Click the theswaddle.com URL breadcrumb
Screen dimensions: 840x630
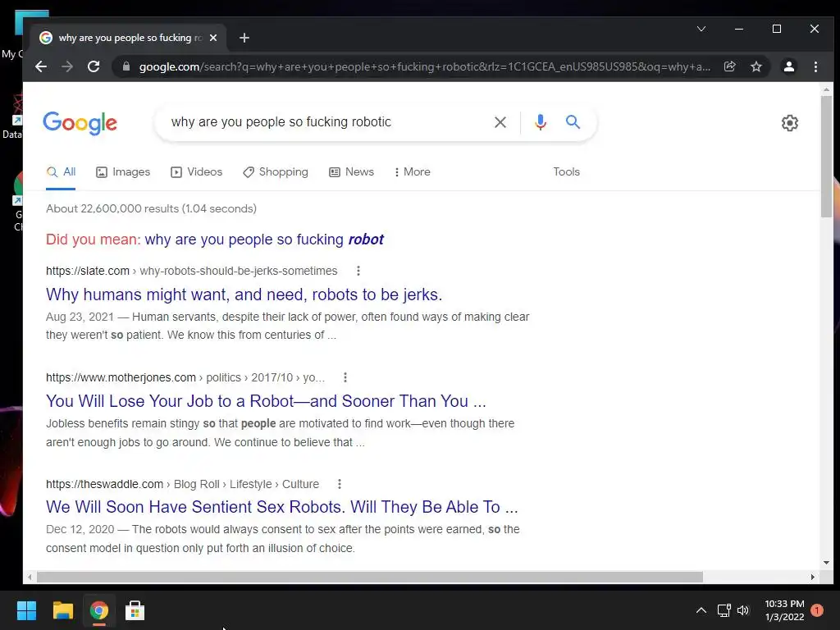pyautogui.click(x=183, y=484)
